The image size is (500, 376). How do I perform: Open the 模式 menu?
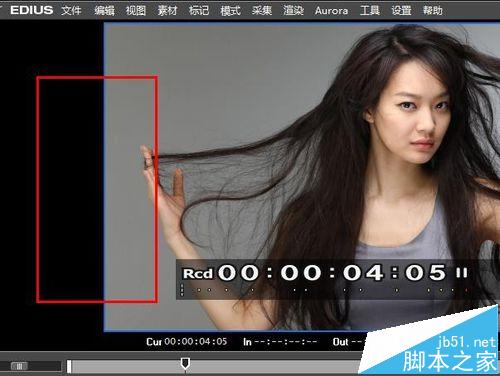tap(230, 10)
